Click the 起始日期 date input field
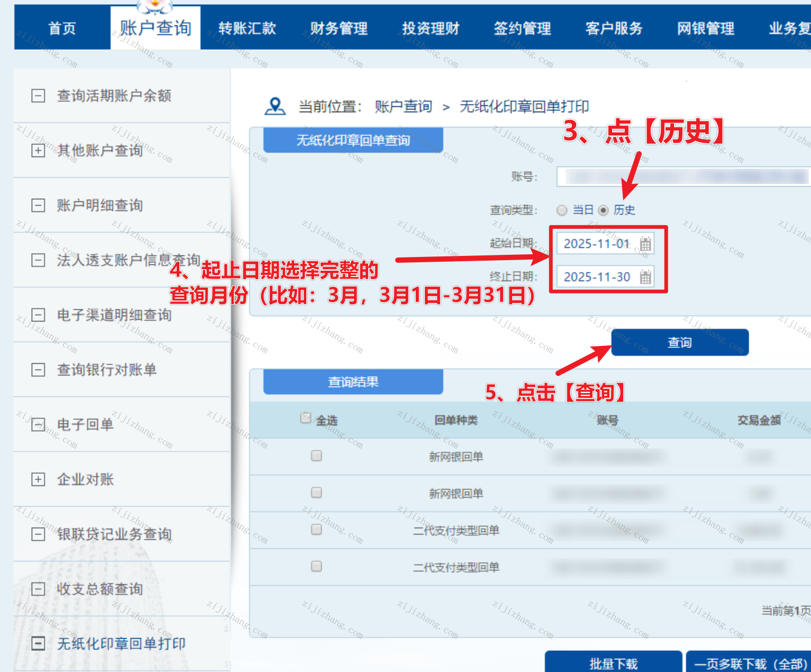 click(x=597, y=244)
